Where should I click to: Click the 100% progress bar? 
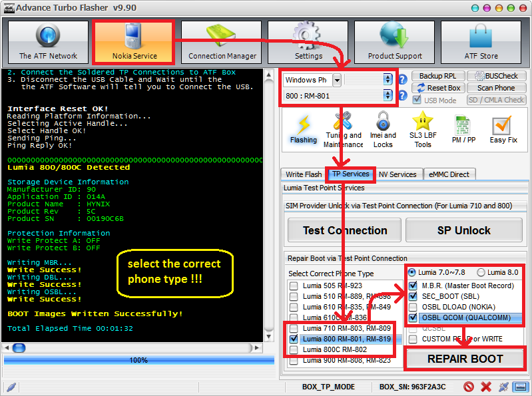[138, 360]
